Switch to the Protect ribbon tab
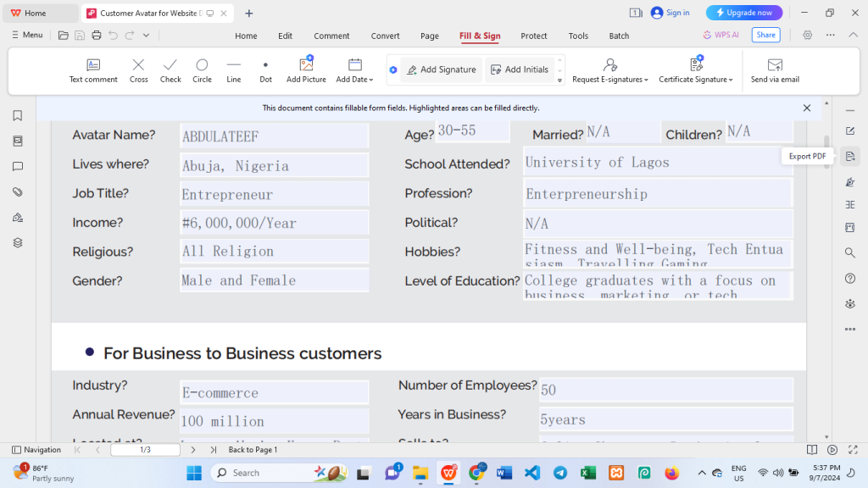 pos(534,36)
